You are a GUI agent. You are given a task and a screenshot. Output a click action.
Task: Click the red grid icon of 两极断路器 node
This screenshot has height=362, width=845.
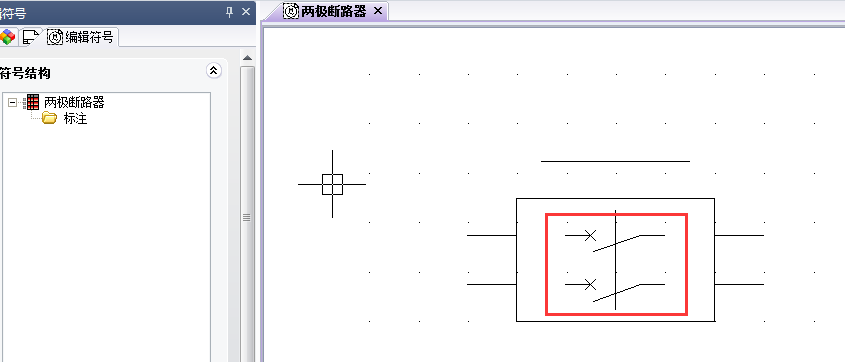tap(33, 102)
